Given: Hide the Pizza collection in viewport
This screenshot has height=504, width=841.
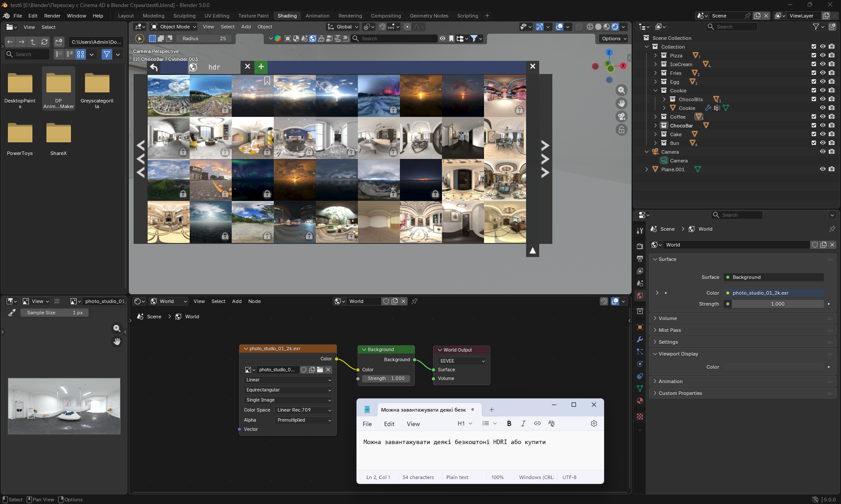Looking at the screenshot, I should 823,56.
